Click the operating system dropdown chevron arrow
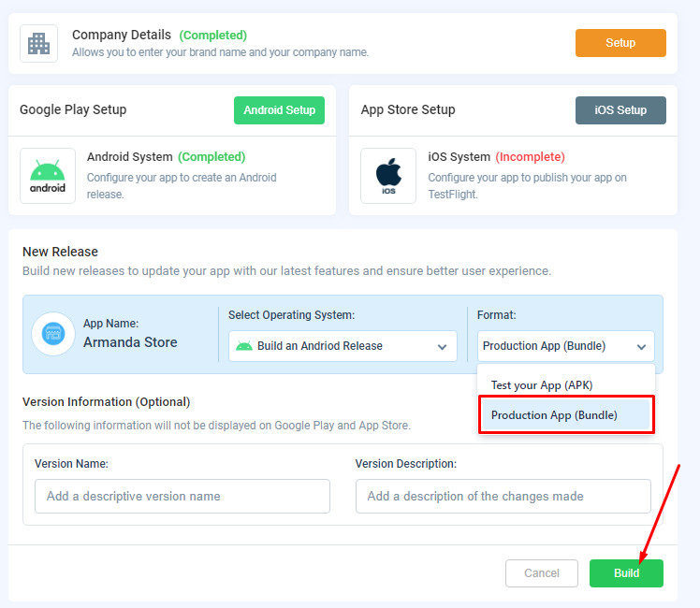This screenshot has height=608, width=700. point(442,347)
